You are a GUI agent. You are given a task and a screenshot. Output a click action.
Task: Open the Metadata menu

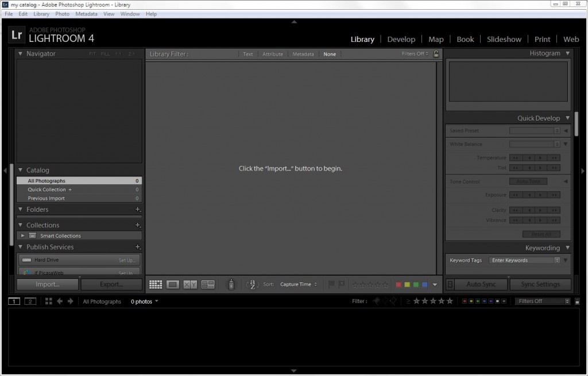pyautogui.click(x=86, y=14)
